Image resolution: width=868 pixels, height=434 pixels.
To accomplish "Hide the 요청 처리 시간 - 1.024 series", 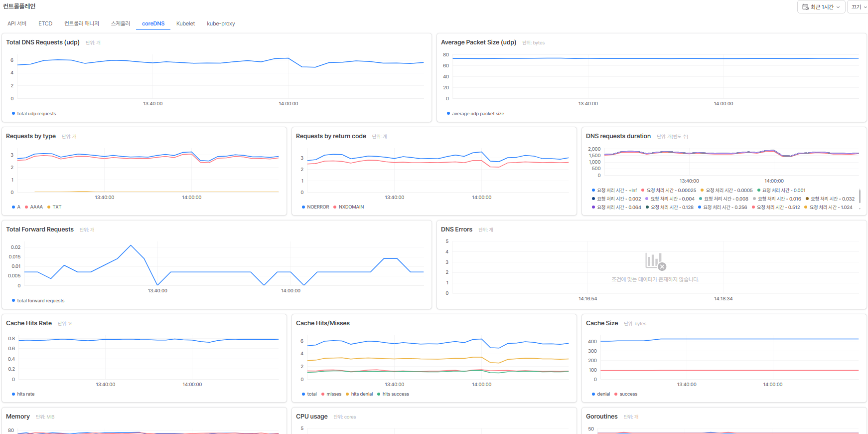I will coord(828,208).
